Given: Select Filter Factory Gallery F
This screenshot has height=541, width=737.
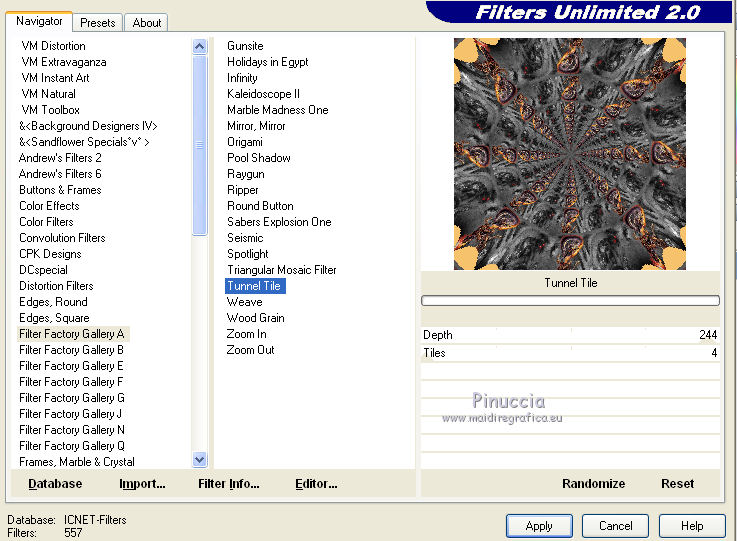Looking at the screenshot, I should pos(71,382).
